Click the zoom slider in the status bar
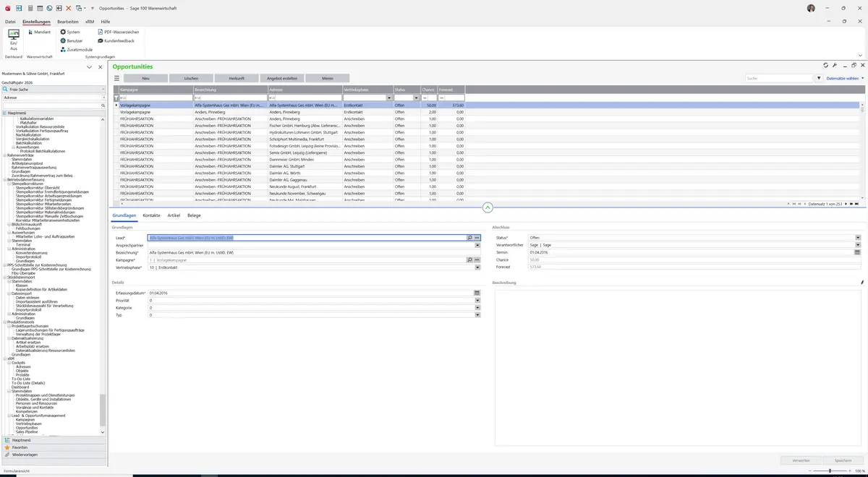Screen dimensions: 868x477 (829, 470)
